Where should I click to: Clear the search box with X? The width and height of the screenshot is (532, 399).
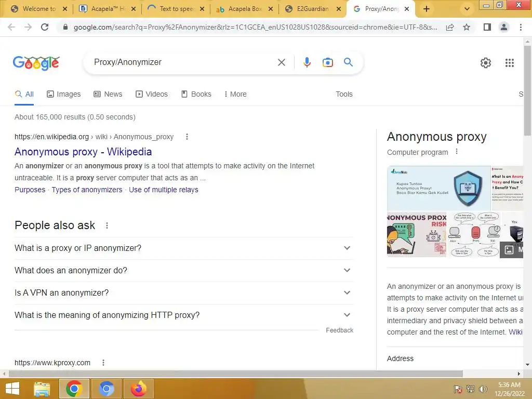281,62
